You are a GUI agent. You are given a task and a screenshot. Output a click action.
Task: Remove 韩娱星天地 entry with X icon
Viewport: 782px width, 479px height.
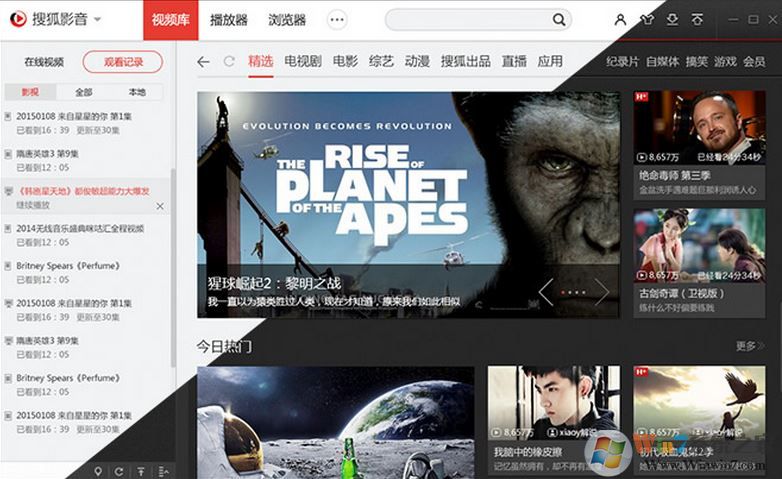coord(160,206)
